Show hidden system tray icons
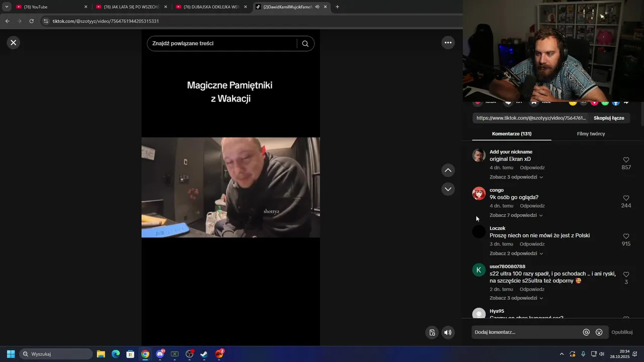This screenshot has height=362, width=644. [561, 354]
